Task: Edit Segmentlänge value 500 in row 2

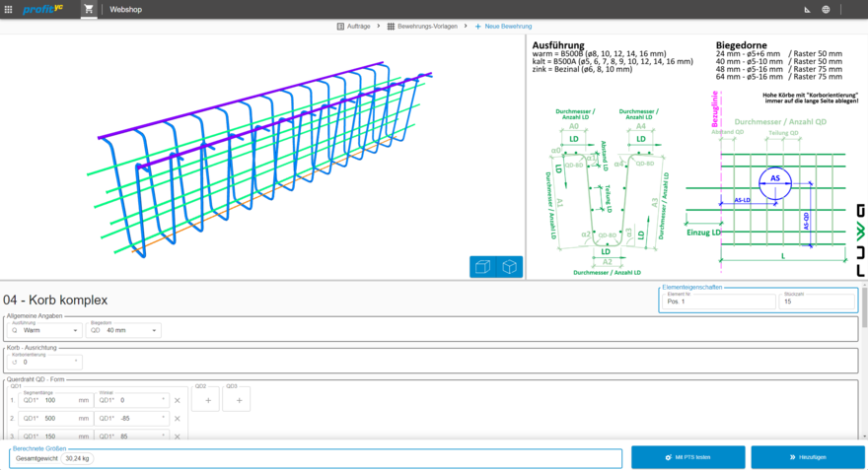Action: click(55, 419)
